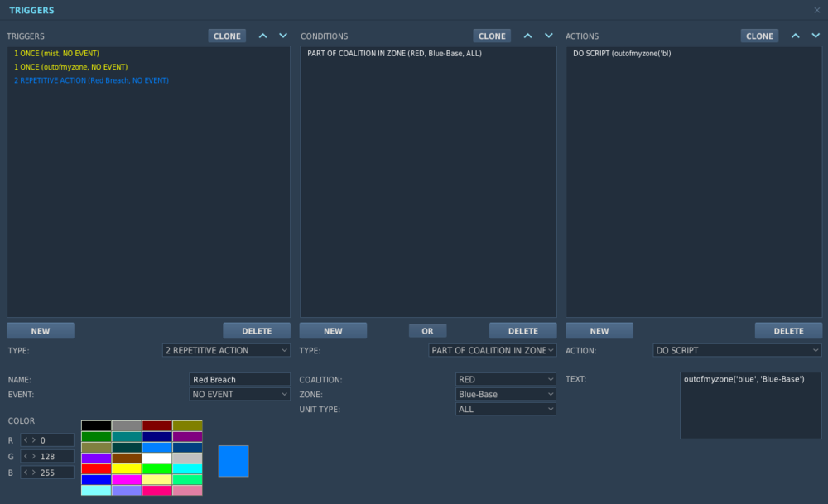
Task: Pick the dark green swatch
Action: [x=96, y=436]
